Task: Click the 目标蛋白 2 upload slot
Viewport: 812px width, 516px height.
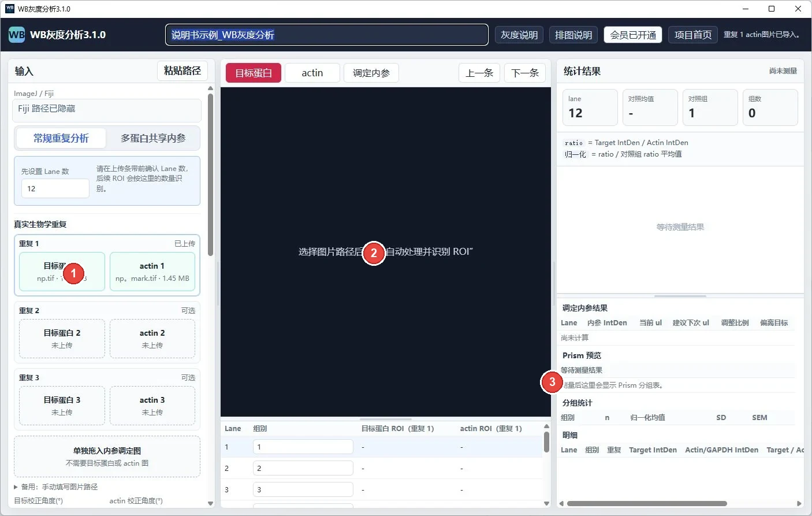Action: [62, 339]
